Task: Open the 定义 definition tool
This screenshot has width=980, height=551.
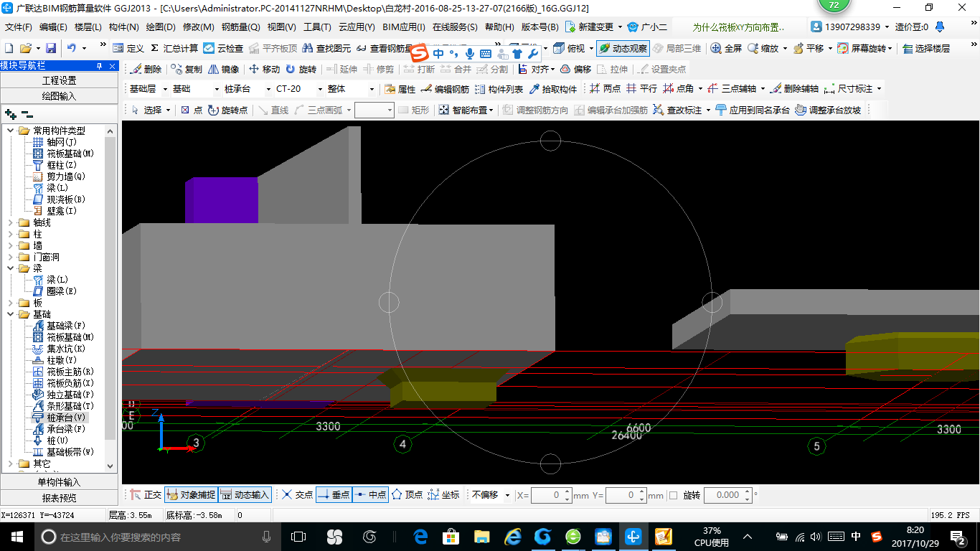Action: pos(129,48)
